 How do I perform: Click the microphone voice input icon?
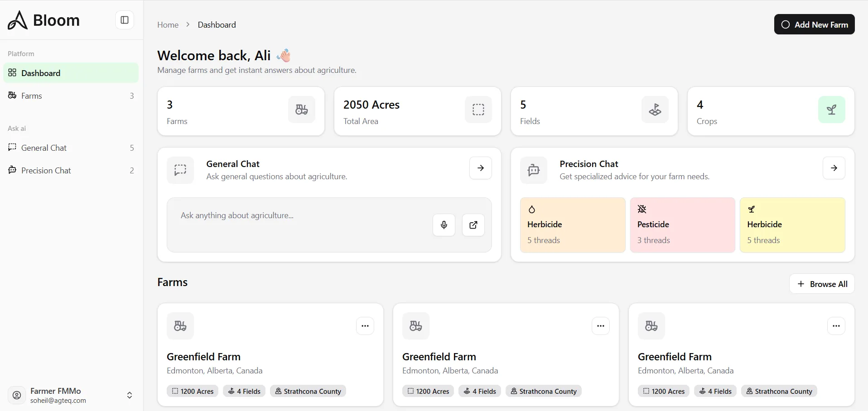pyautogui.click(x=444, y=225)
